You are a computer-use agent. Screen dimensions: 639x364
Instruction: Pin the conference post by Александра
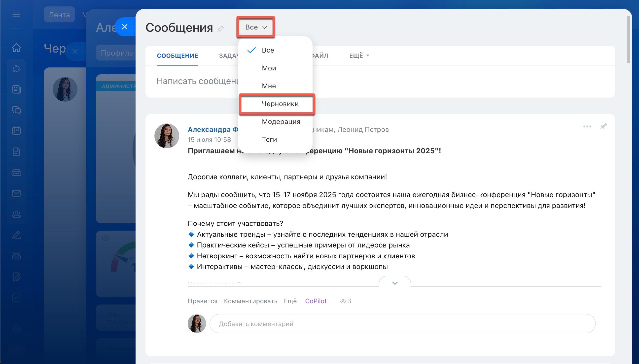click(604, 126)
